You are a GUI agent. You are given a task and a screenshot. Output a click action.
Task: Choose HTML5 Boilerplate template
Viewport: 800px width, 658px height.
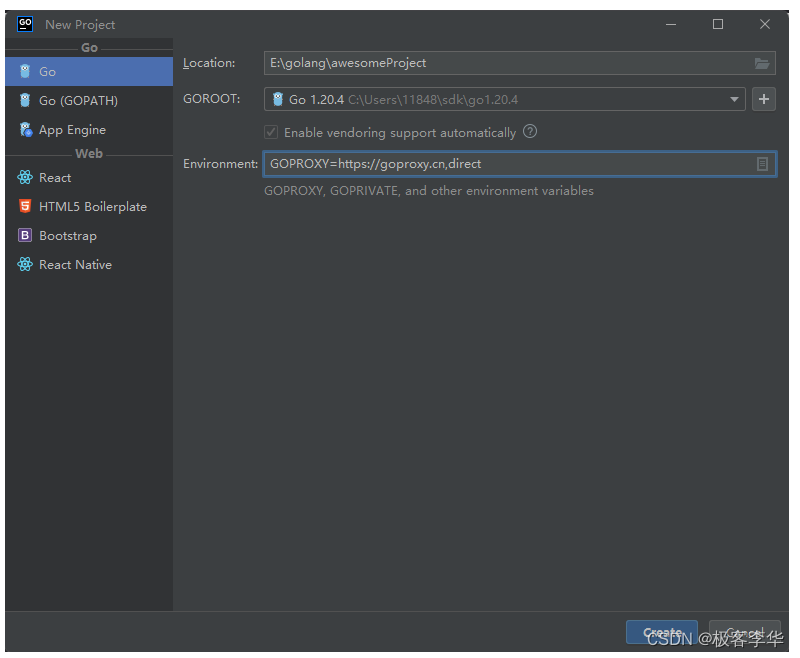[89, 207]
